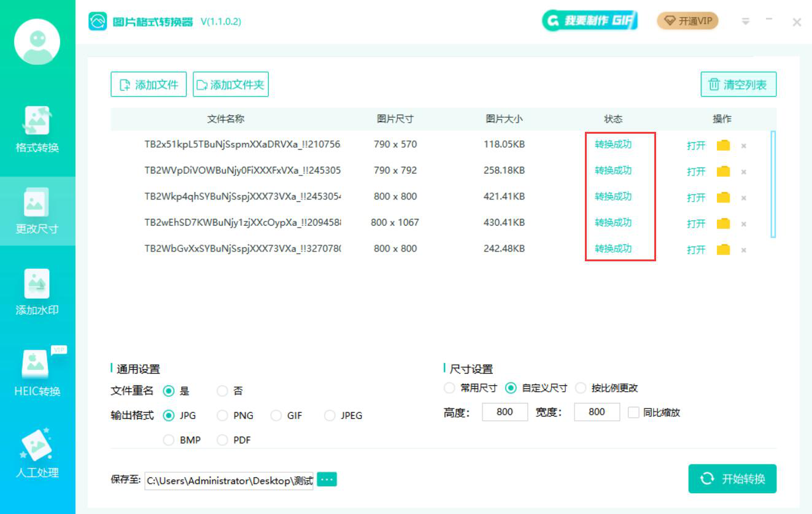
Task: Click the 添加文件夹 button
Action: pyautogui.click(x=231, y=85)
